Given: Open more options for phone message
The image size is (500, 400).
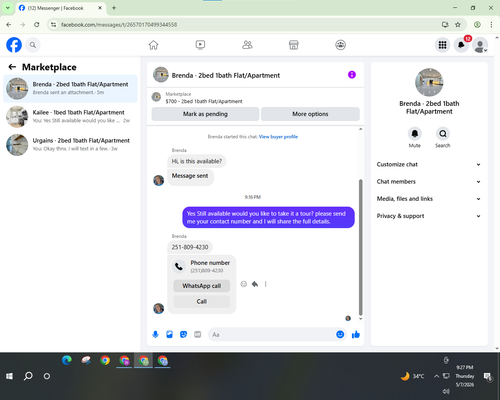Looking at the screenshot, I should tap(266, 284).
